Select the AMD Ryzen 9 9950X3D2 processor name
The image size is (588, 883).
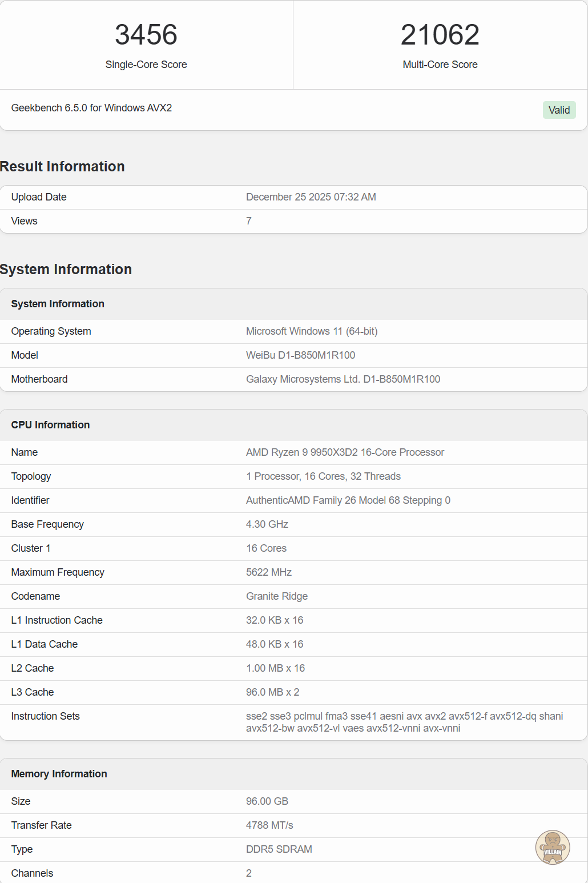(345, 452)
